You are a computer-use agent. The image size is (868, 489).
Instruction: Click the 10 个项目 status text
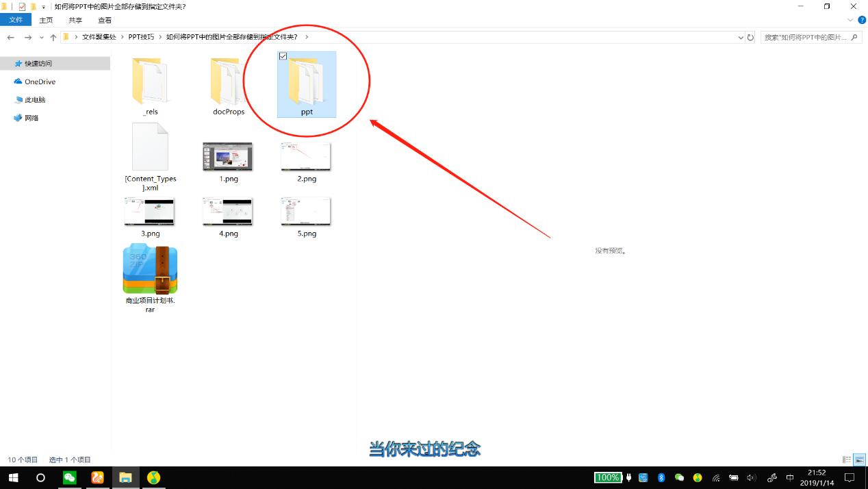[23, 460]
